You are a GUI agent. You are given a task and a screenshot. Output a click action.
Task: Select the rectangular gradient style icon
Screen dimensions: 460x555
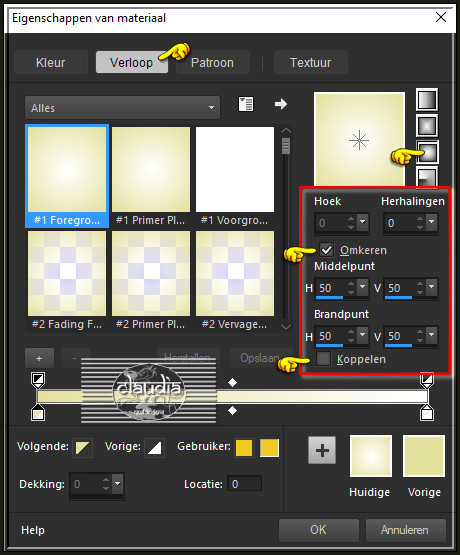click(427, 126)
